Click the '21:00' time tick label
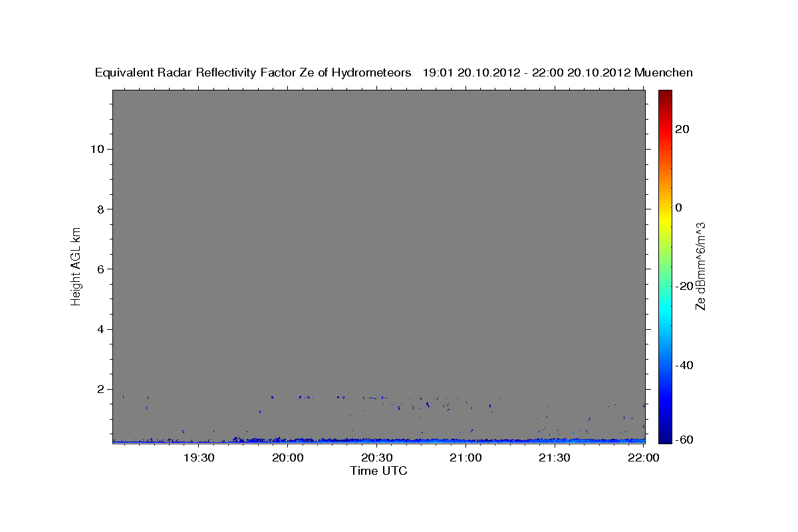 click(x=465, y=458)
